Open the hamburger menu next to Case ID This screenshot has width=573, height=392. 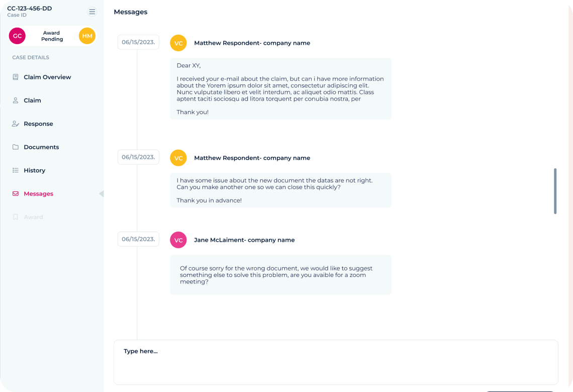tap(92, 12)
